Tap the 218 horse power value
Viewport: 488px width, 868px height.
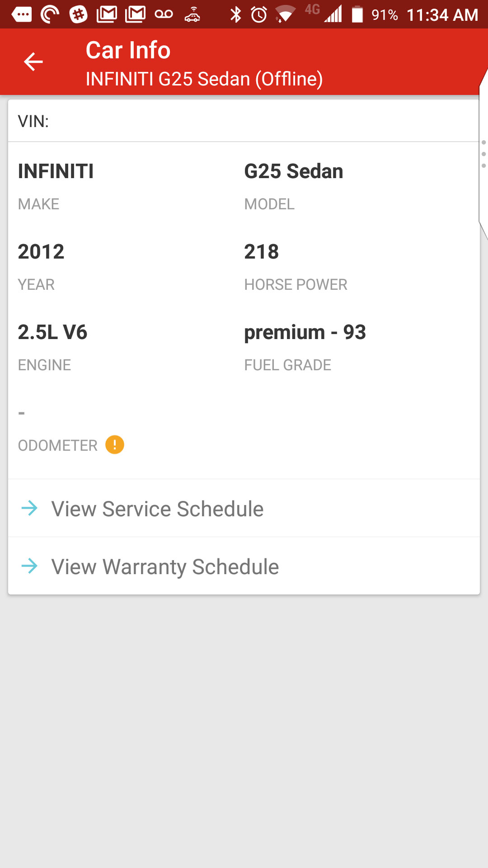coord(262,252)
